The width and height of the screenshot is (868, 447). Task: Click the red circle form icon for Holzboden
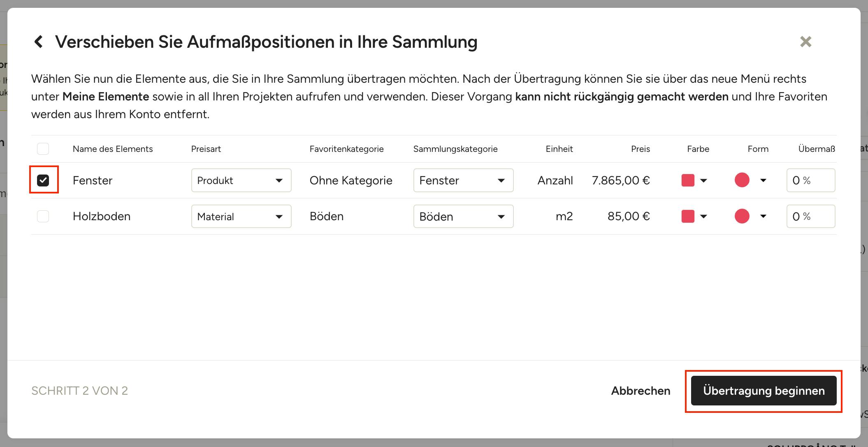(x=742, y=216)
